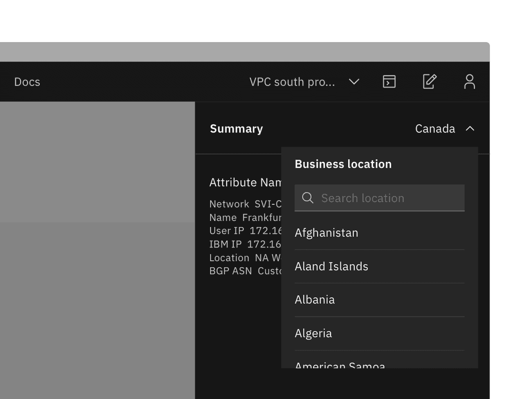
Task: Select the VPC south pro... account name
Action: coord(292,82)
